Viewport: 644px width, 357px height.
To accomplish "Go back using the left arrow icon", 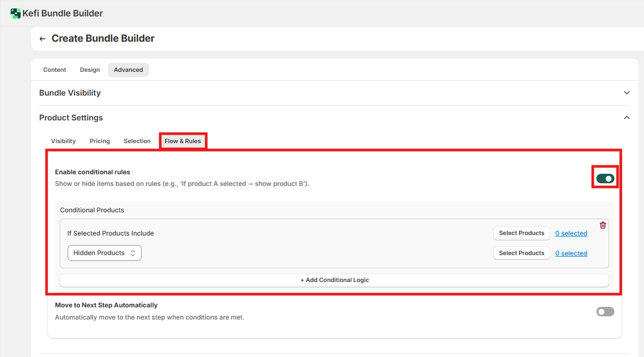I will (43, 39).
